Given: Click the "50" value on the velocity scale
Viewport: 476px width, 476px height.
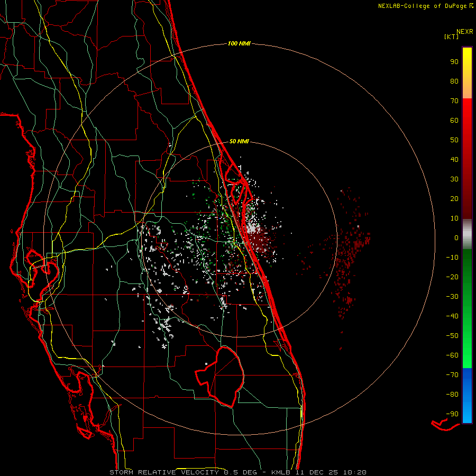Looking at the screenshot, I should point(454,140).
